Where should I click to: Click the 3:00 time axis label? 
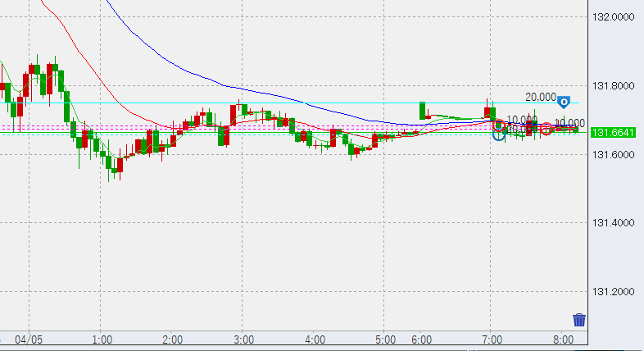tap(243, 339)
